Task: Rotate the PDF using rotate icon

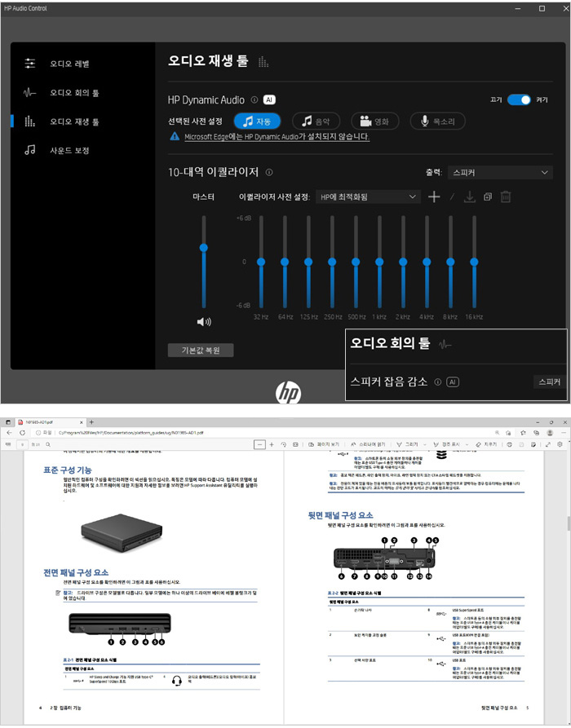Action: (x=283, y=445)
